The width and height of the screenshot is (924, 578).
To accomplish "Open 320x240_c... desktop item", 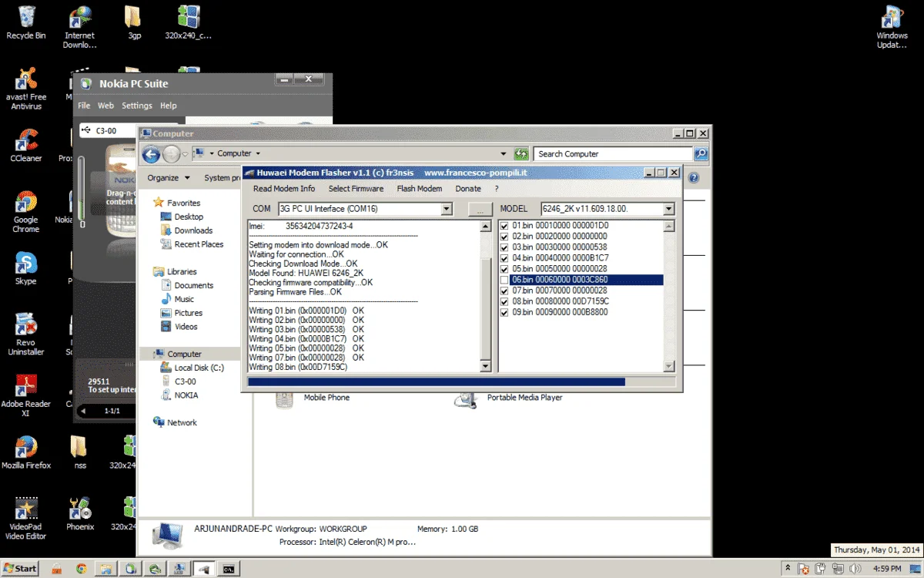I will 188,23.
